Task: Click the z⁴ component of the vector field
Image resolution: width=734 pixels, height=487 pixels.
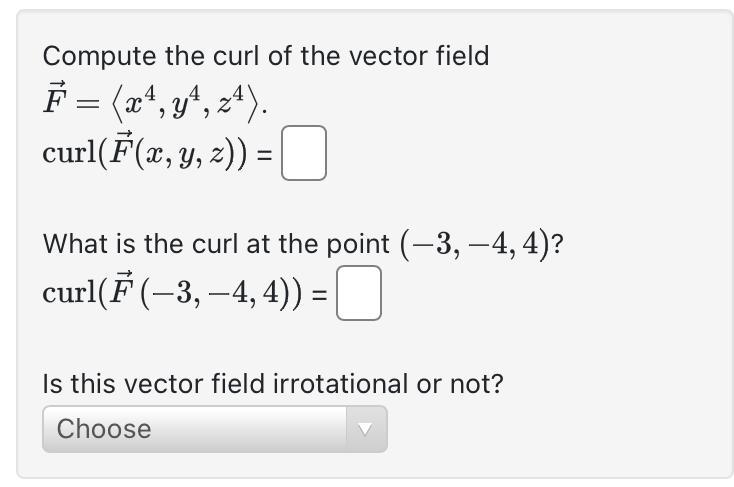Action: click(x=231, y=102)
